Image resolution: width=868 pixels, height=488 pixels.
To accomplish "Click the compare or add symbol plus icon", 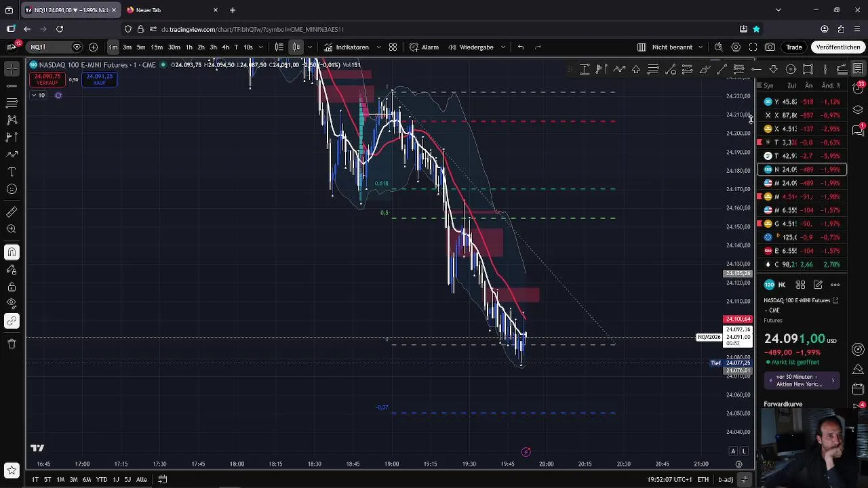I will pos(93,47).
